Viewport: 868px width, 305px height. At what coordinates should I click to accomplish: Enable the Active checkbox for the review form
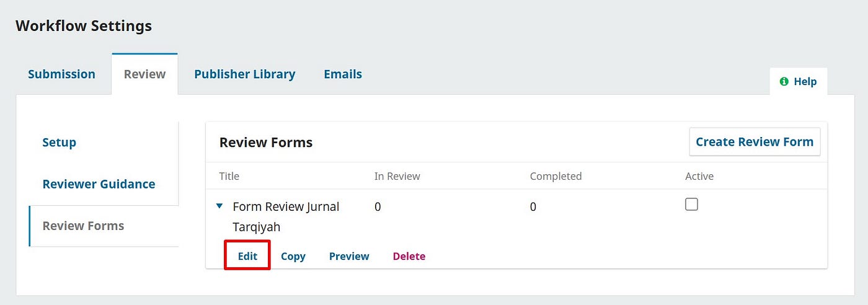pos(691,204)
